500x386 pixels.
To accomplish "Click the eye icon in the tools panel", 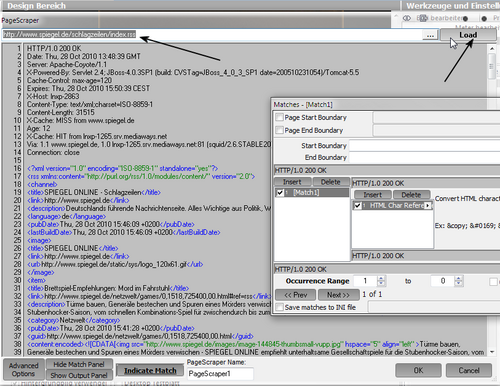I will pos(406,18).
